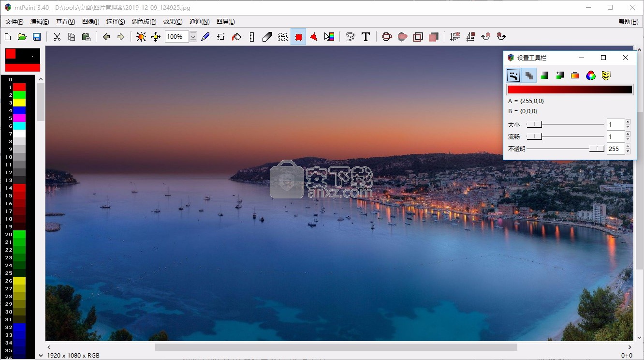
Task: Click the Filled Ellipse icon
Action: click(402, 37)
